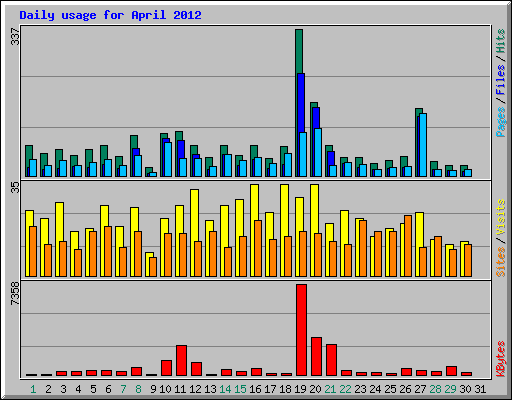Click the orange 'Sites' legend label
This screenshot has height=400, width=512.
tap(501, 262)
